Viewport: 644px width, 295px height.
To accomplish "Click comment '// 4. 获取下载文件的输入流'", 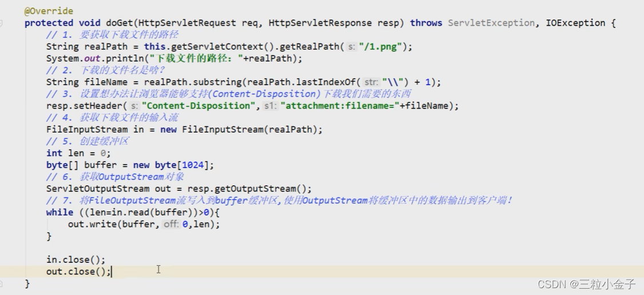I will 112,117.
